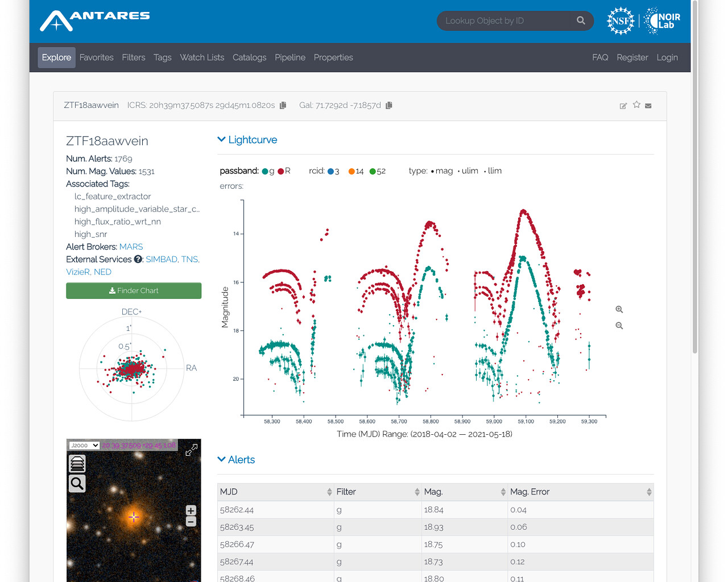Expand sky image to fullscreen
This screenshot has height=582, width=728.
pyautogui.click(x=192, y=450)
